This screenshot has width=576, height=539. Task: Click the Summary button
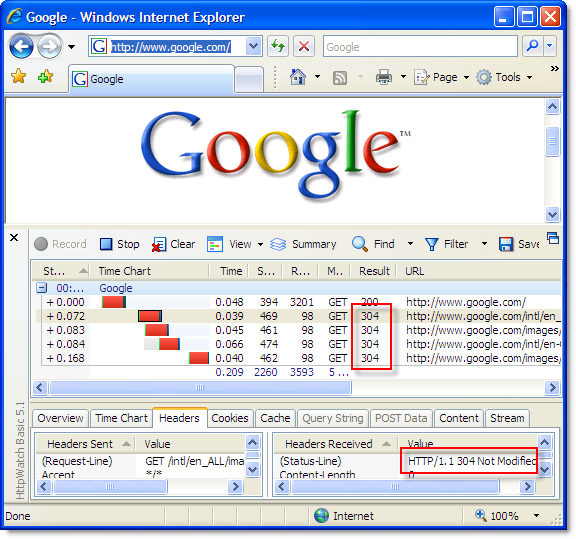(303, 244)
